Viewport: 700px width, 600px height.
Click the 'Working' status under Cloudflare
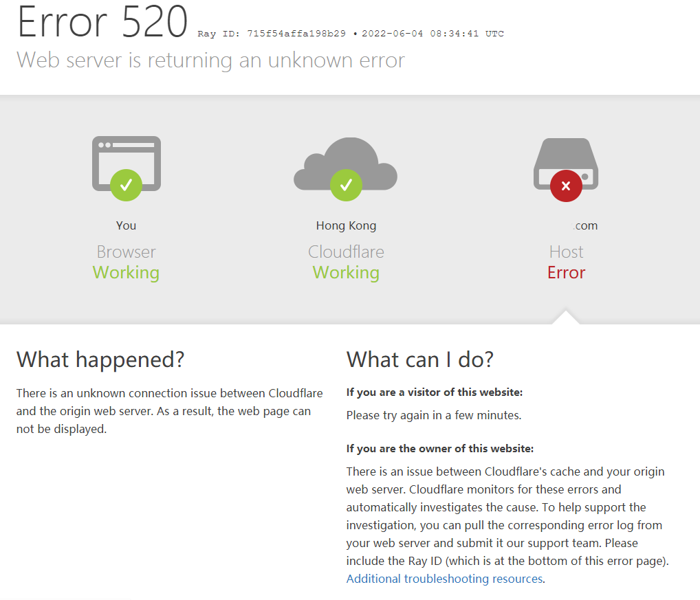click(346, 273)
